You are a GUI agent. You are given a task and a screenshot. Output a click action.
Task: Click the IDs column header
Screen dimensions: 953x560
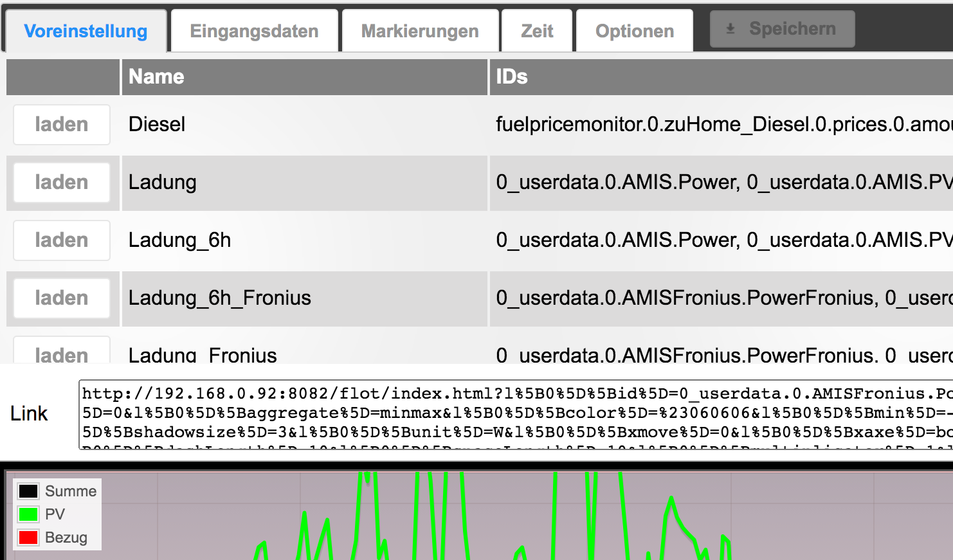pyautogui.click(x=722, y=77)
